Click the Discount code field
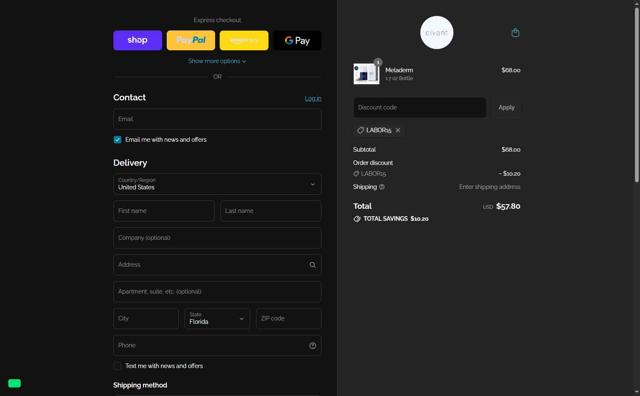Image resolution: width=640 pixels, height=396 pixels. point(420,107)
